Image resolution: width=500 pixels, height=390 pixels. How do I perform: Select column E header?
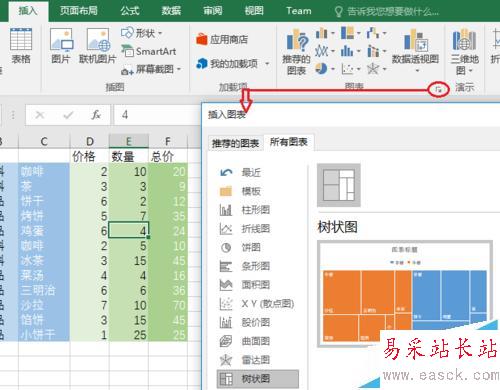click(x=129, y=141)
